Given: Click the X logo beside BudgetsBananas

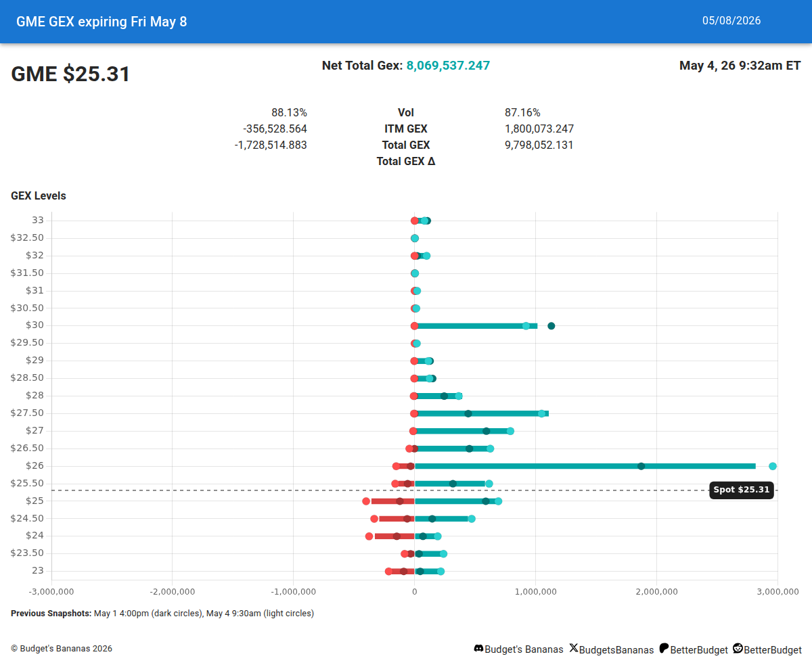Looking at the screenshot, I should (x=574, y=648).
